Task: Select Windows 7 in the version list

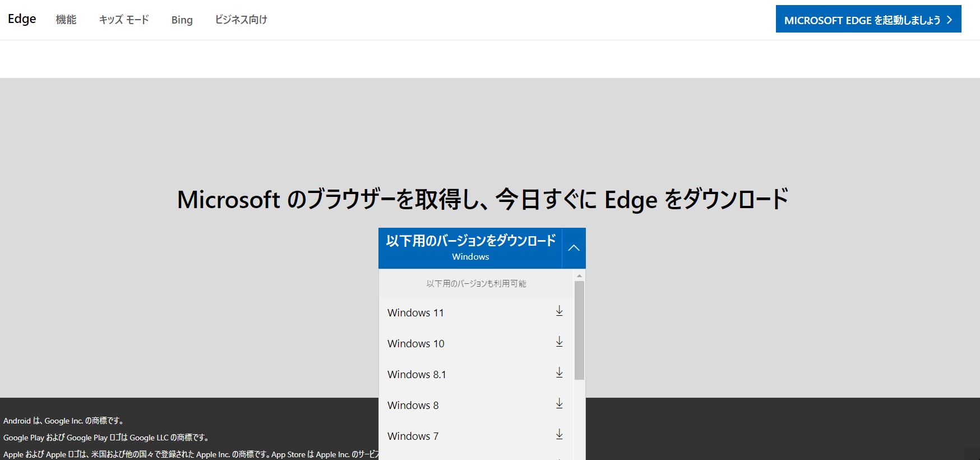Action: click(x=476, y=436)
